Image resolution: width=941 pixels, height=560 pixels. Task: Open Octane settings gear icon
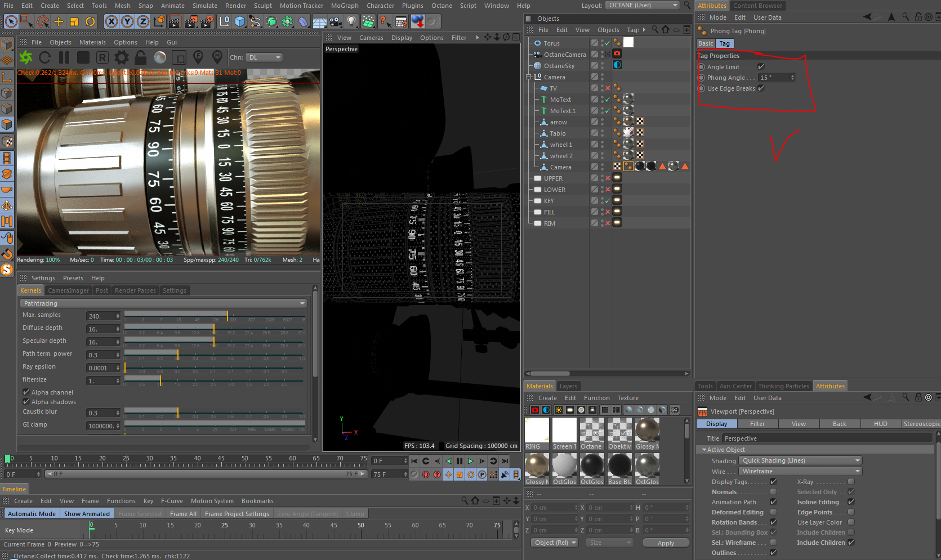(121, 57)
